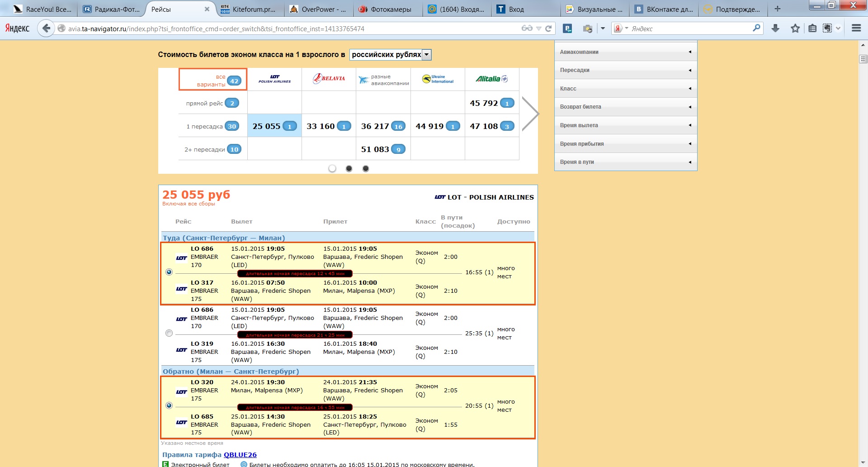Choose the 33 160 Belavia price
This screenshot has width=868, height=467.
pyautogui.click(x=329, y=126)
